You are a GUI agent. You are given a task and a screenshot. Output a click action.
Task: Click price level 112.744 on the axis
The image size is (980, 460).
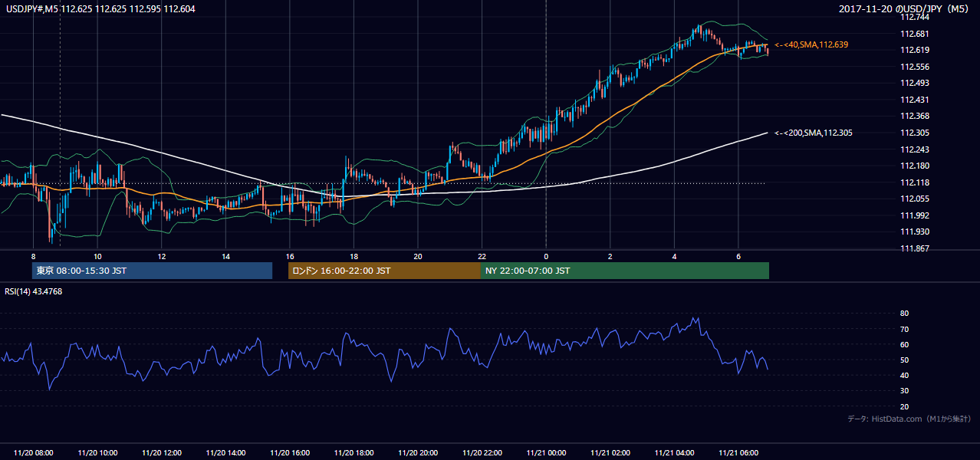tap(916, 17)
